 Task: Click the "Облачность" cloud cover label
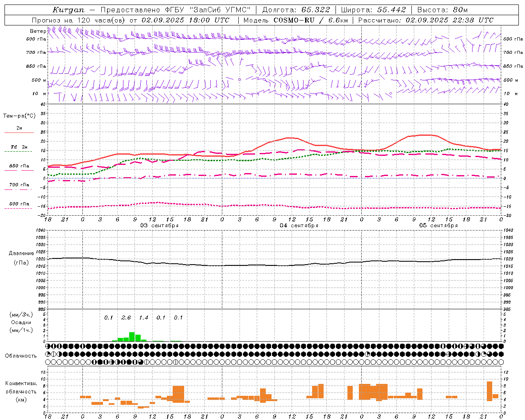[21, 356]
